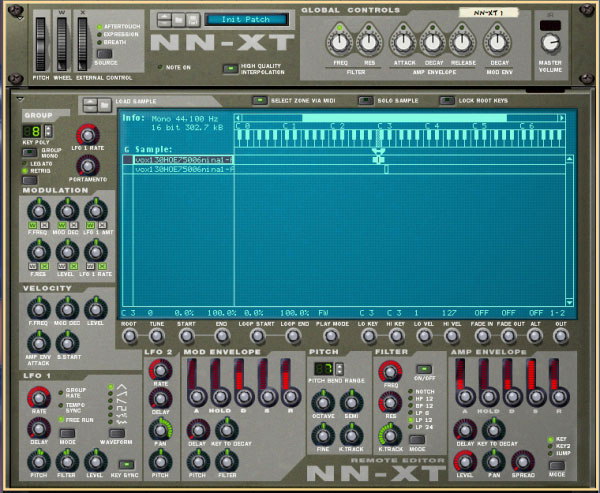Cycle the Amp Envelope Mode button
This screenshot has width=600, height=493.
pyautogui.click(x=556, y=465)
